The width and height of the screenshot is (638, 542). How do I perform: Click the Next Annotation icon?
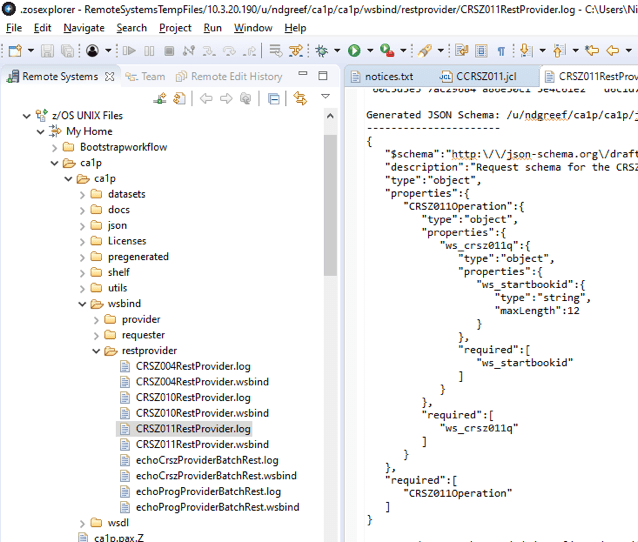click(x=526, y=51)
